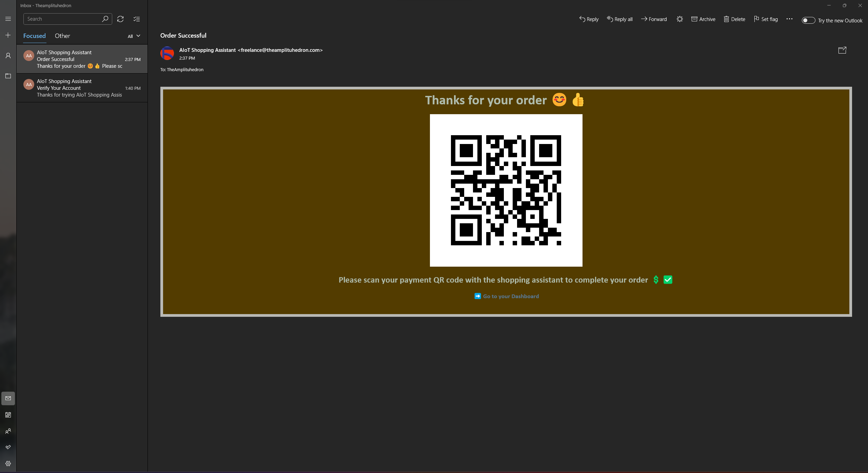Set flag on this message
Image resolution: width=868 pixels, height=473 pixels.
tap(766, 19)
